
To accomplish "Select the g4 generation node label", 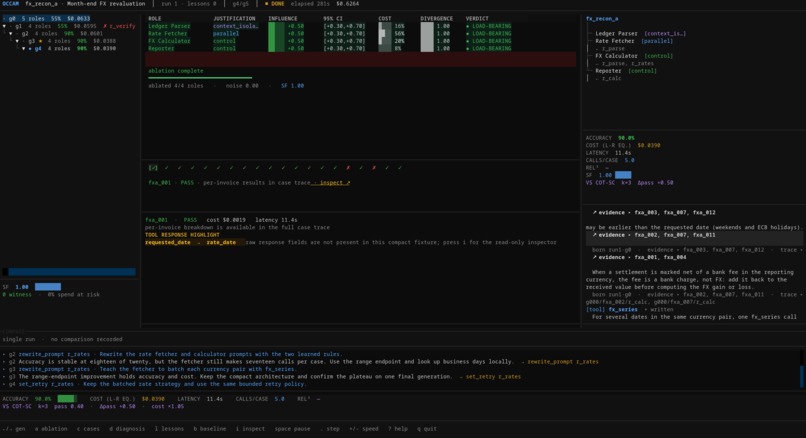I will pos(38,48).
